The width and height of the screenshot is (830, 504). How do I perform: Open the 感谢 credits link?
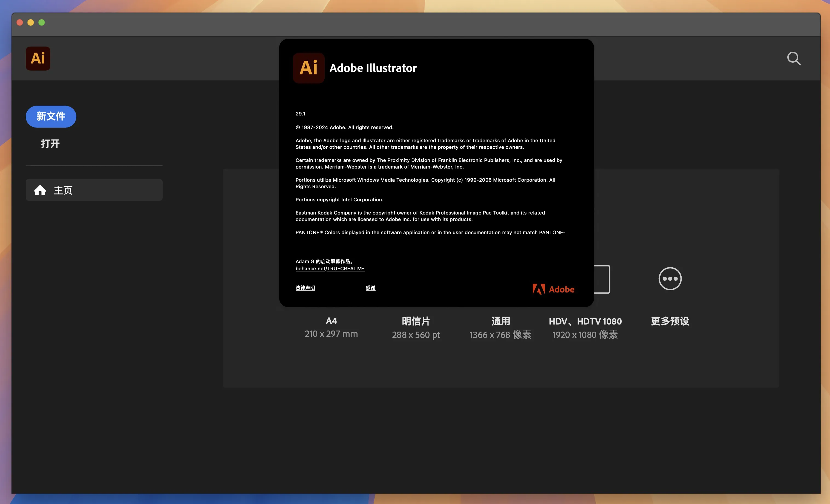[371, 288]
